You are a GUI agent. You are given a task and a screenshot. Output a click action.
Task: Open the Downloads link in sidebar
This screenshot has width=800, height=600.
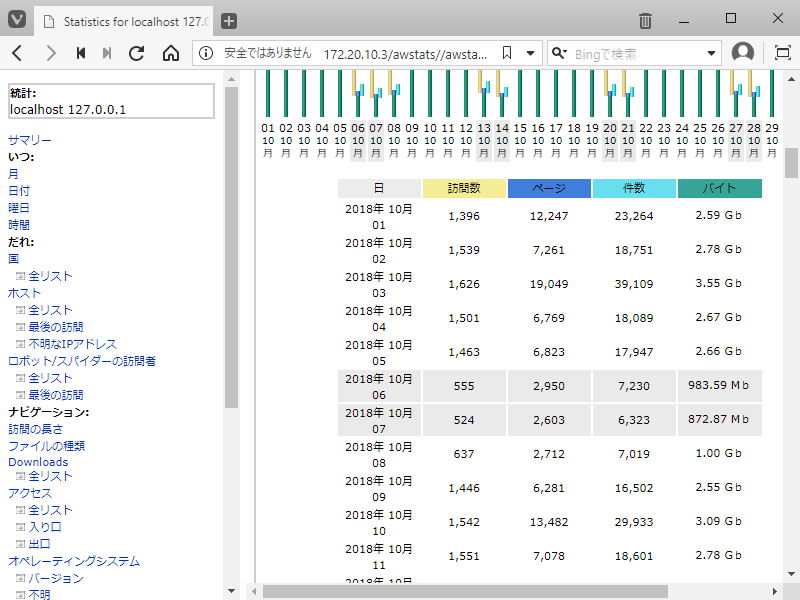[x=38, y=462]
